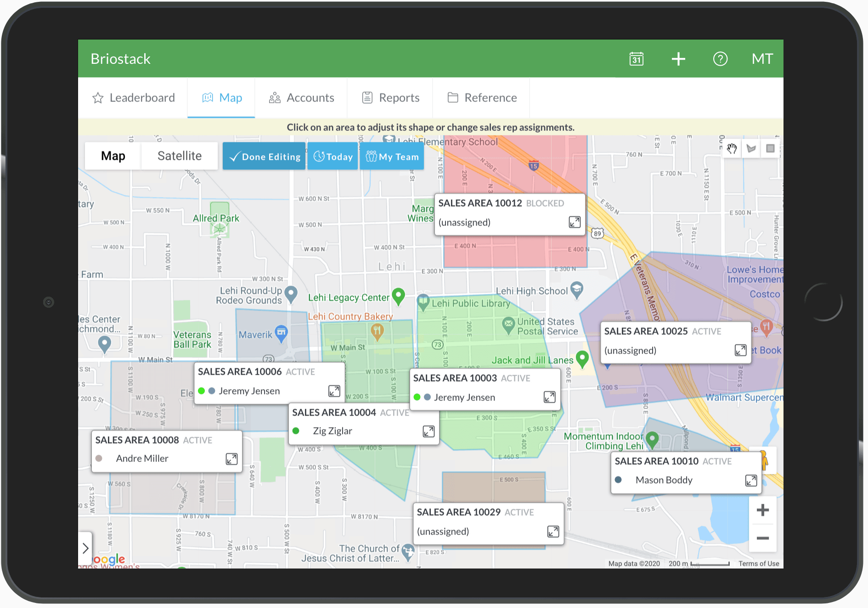Click Jeremy Jensen in Sales Area 10006

click(249, 391)
